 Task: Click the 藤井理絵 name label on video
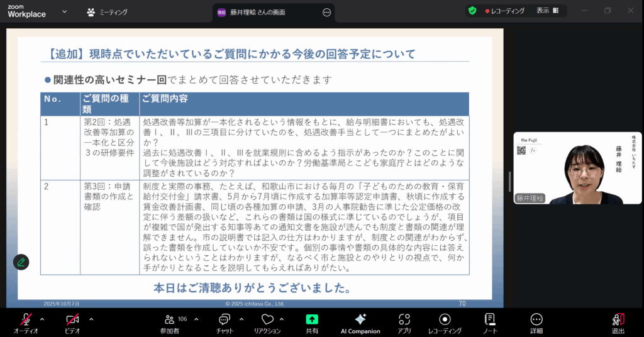[x=530, y=198]
